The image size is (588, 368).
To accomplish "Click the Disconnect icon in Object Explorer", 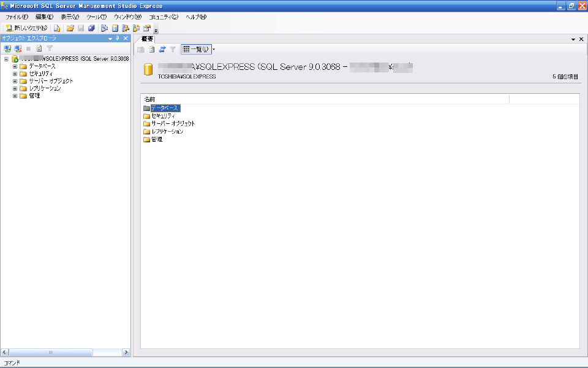I will point(18,48).
